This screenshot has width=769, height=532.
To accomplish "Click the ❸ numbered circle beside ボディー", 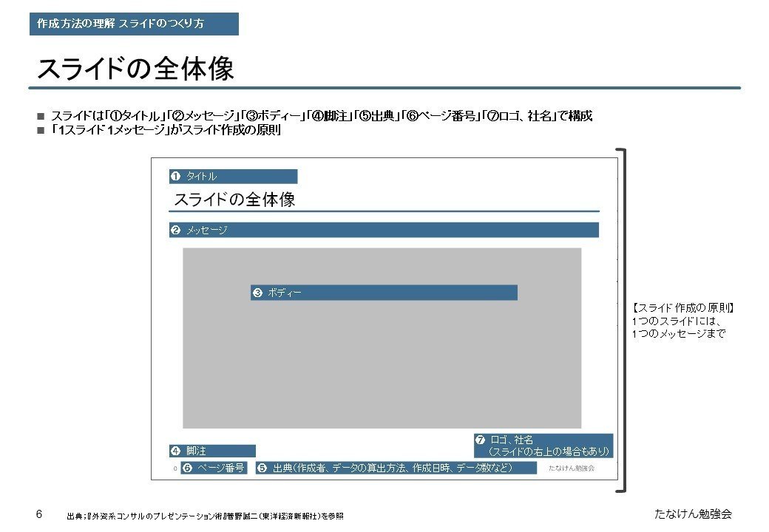I will (x=257, y=292).
